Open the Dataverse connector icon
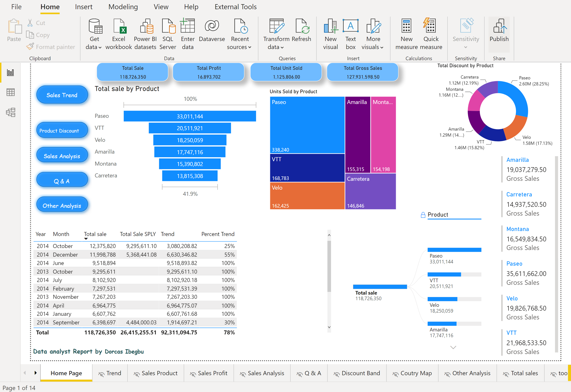 pos(212,26)
